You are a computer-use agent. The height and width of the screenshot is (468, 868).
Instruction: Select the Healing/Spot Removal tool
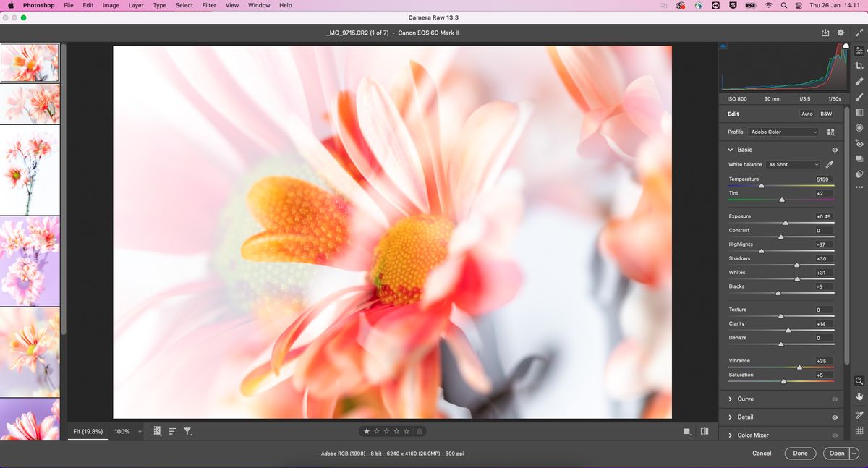click(861, 82)
